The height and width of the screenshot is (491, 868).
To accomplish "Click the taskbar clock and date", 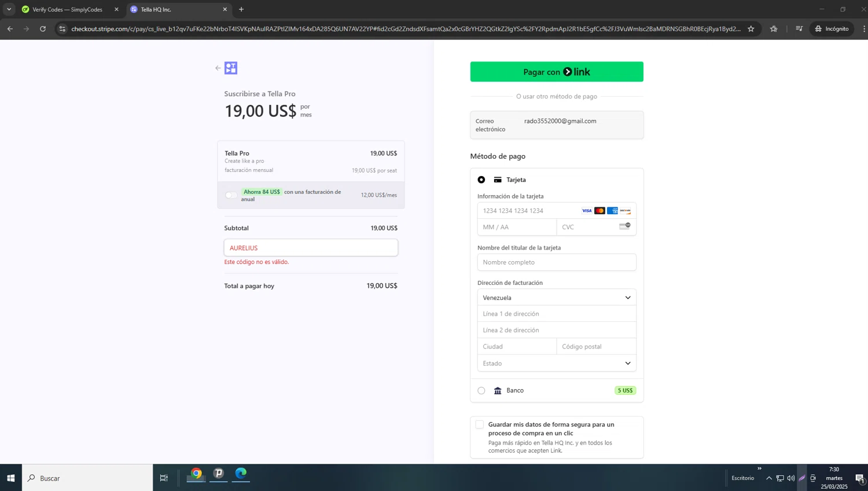I will point(834,478).
